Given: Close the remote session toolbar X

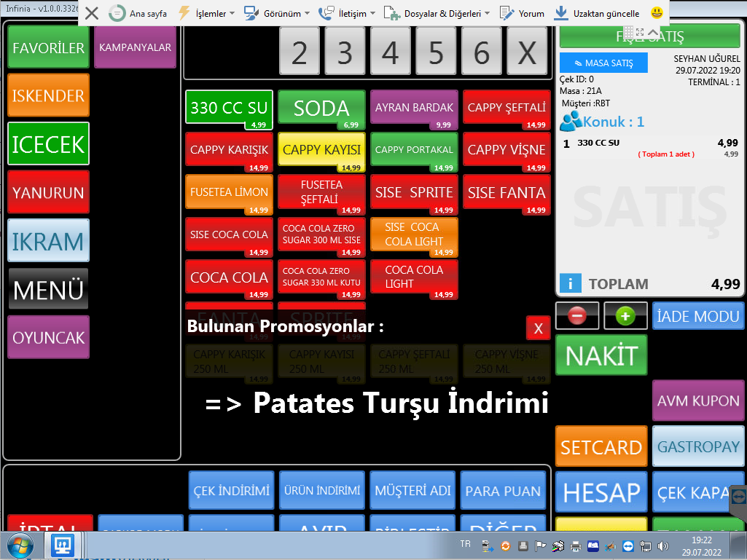Looking at the screenshot, I should 92,13.
